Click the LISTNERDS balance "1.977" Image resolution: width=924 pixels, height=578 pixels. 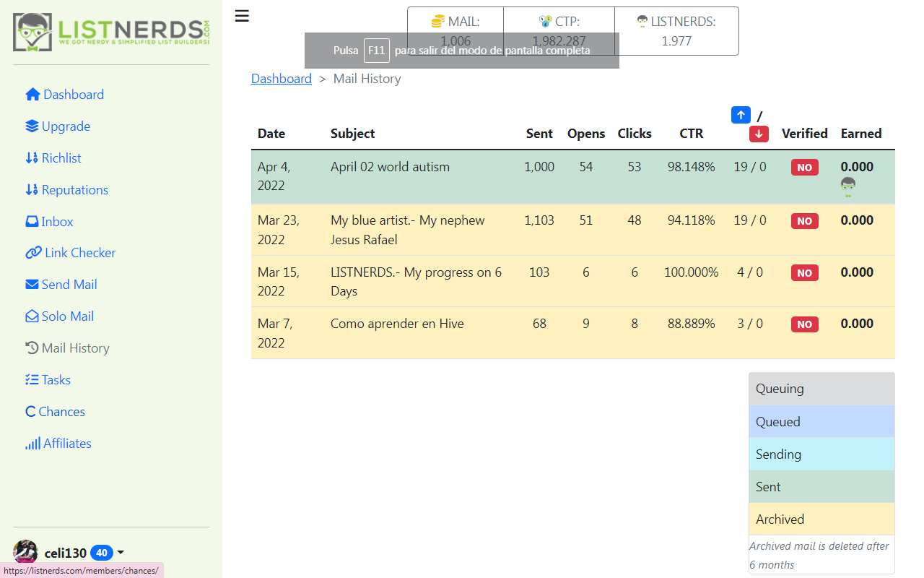click(x=676, y=41)
